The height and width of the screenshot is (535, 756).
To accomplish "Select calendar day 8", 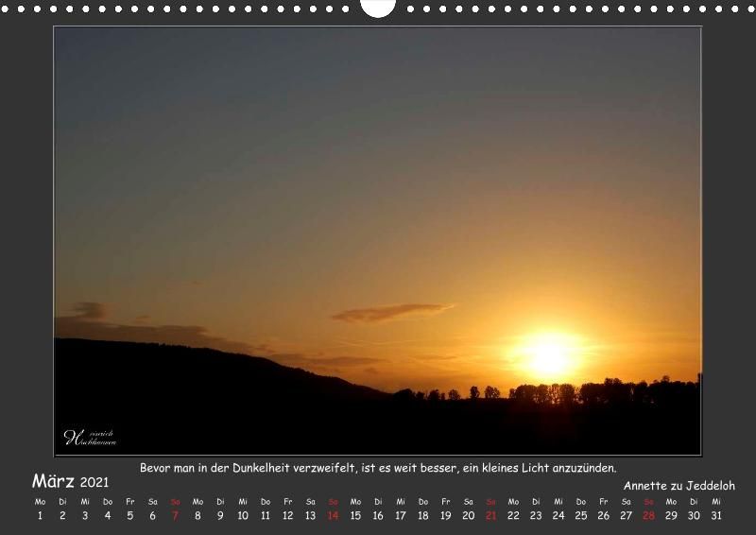I will tap(198, 516).
